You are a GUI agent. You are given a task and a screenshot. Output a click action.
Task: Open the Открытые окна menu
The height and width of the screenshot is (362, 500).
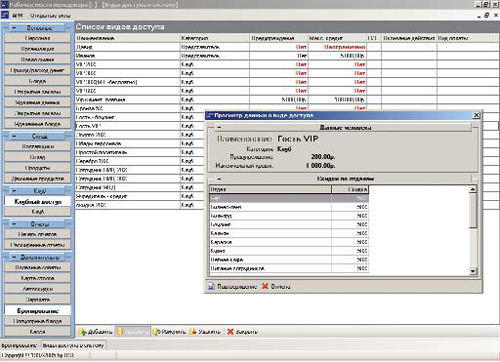(50, 16)
